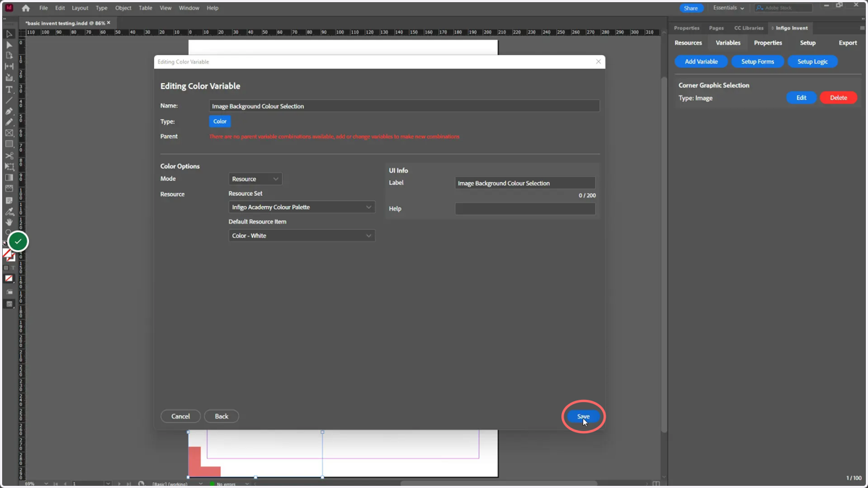
Task: Click the Share button
Action: coord(691,8)
